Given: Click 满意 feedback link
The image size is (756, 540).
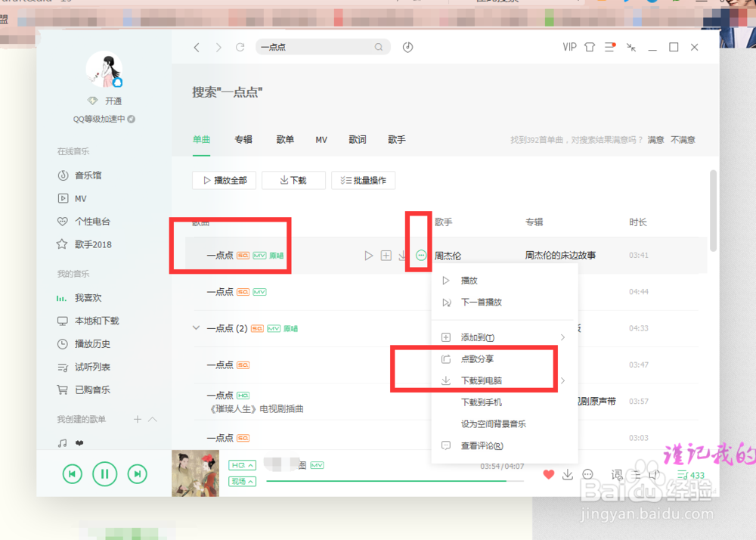Looking at the screenshot, I should click(655, 140).
